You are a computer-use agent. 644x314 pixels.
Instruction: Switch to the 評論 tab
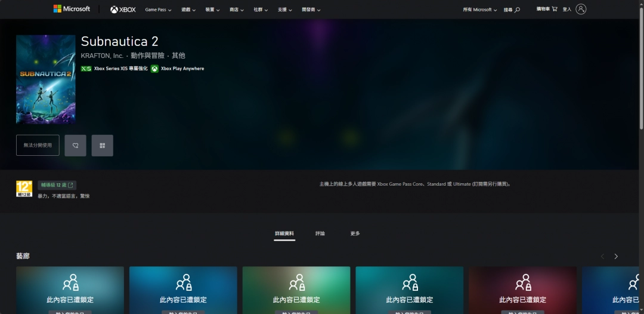tap(320, 233)
